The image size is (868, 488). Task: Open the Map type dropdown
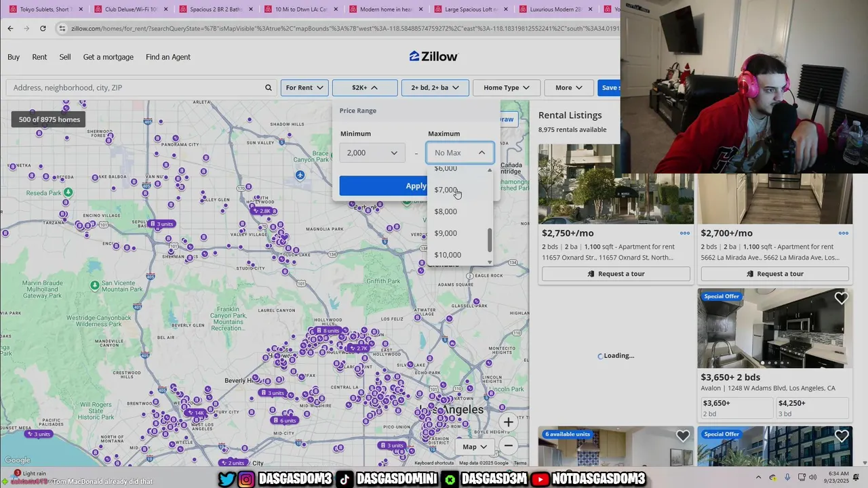[x=475, y=447]
